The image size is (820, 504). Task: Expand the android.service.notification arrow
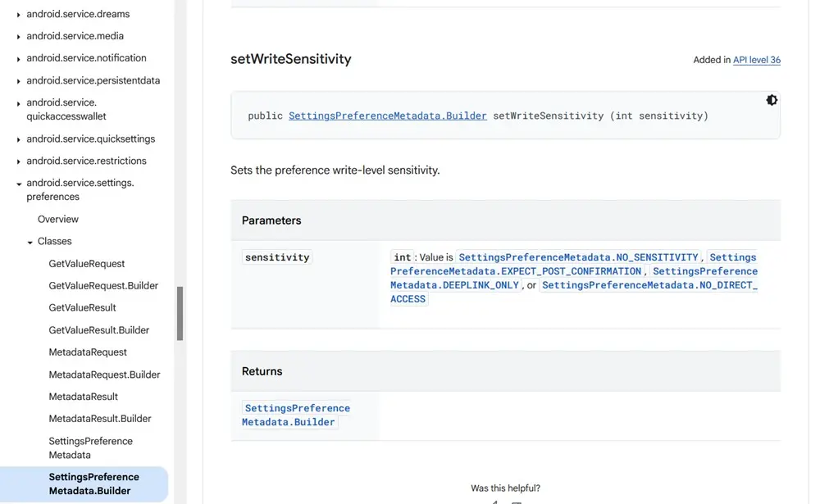tap(18, 59)
